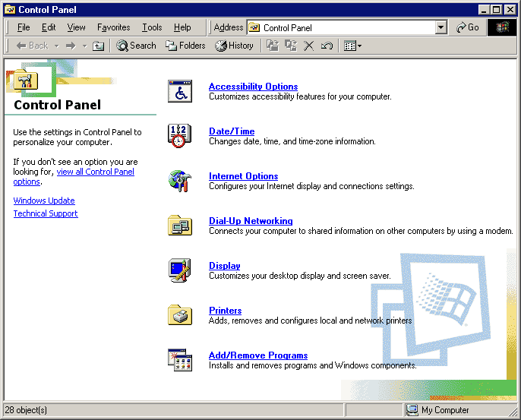Viewport: 521px width, 420px height.
Task: Click the Back arrow toolbar button
Action: (32, 46)
